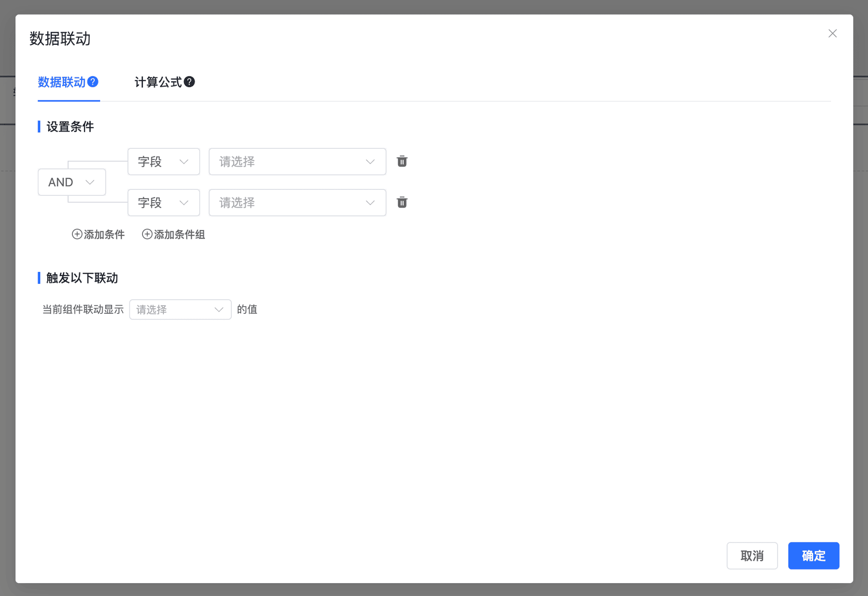This screenshot has height=596, width=868.
Task: Close the 数据联动 dialog with X
Action: click(x=832, y=34)
